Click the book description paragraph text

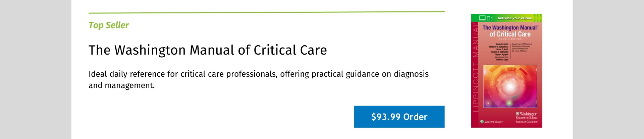258,74
